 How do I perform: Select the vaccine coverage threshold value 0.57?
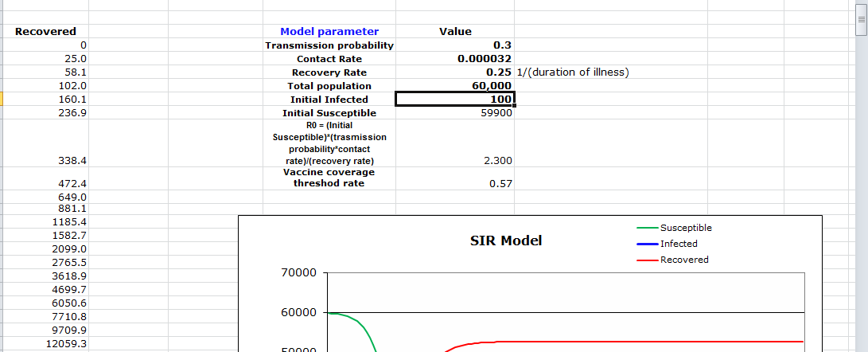[500, 183]
